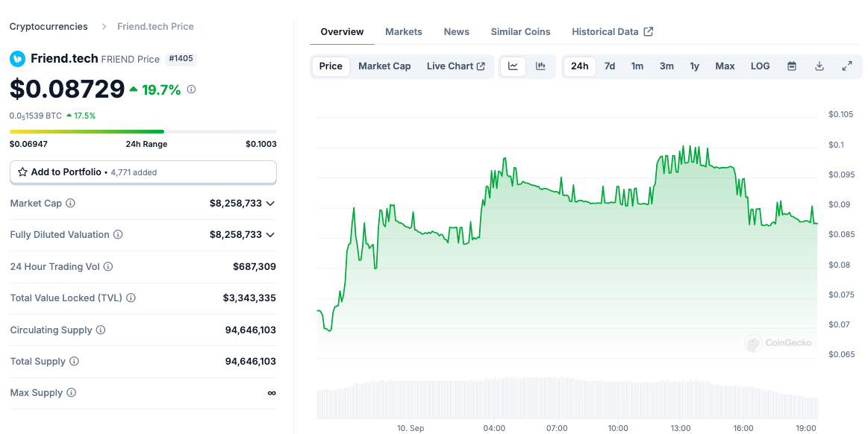Click Friend.tech Price breadcrumb

(x=155, y=27)
